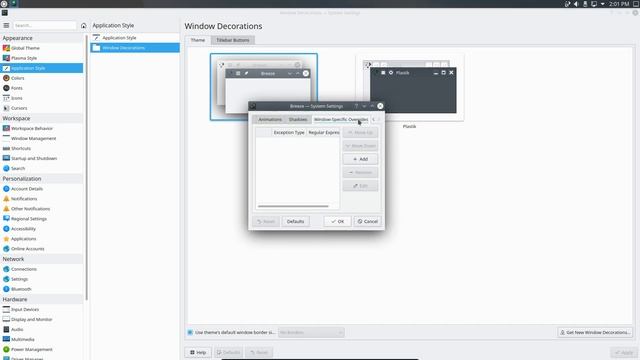Screen dimensions: 640x360
Task: Click the Help button at the bottom
Action: tap(198, 352)
